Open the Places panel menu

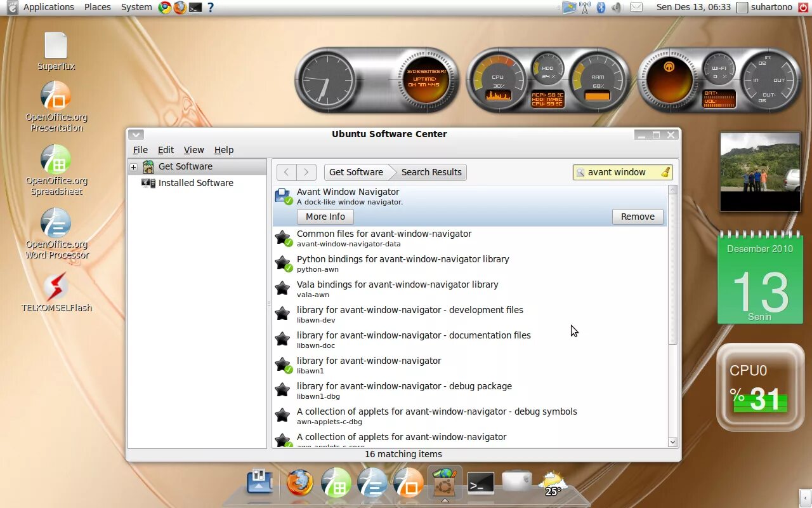[x=97, y=7]
